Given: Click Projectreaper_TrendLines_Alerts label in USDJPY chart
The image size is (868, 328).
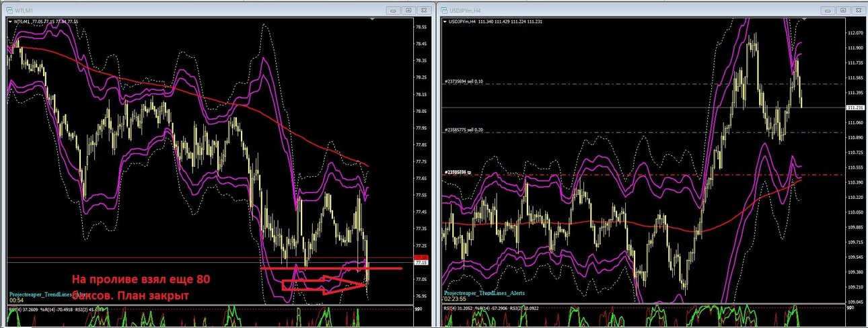Looking at the screenshot, I should click(x=484, y=293).
